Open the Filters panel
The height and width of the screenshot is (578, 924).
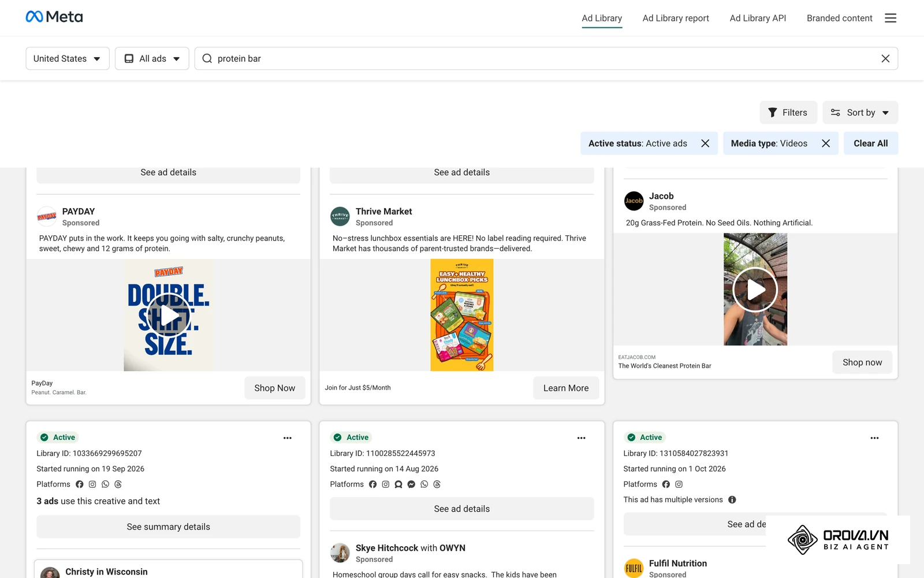(788, 113)
